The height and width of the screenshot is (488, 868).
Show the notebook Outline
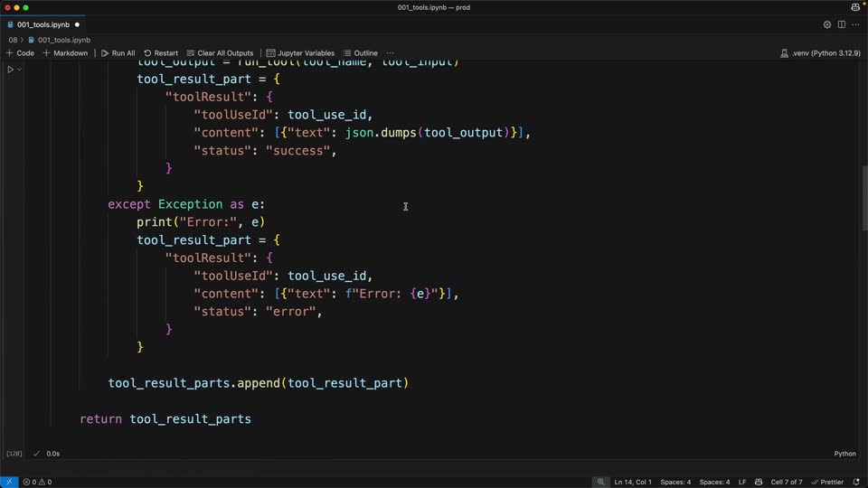tap(361, 53)
